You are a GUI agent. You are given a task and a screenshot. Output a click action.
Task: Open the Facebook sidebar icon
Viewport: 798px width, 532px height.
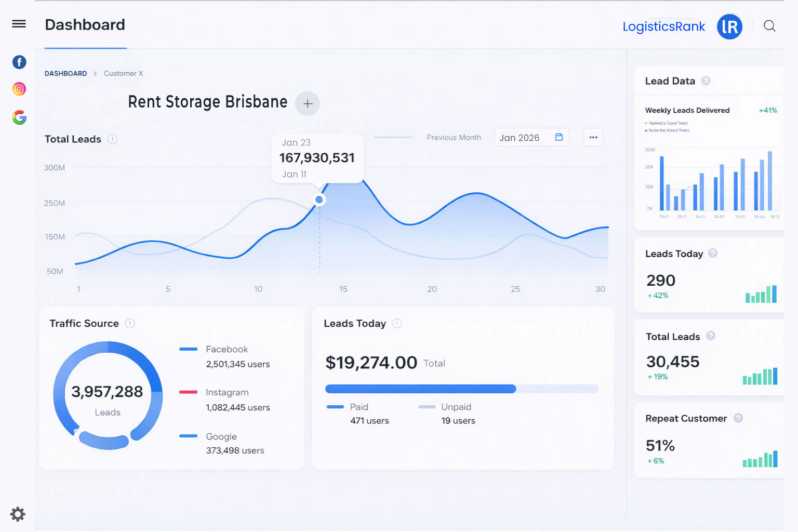click(19, 62)
